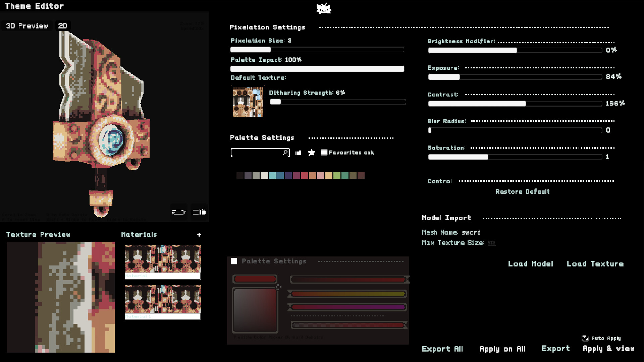The image size is (644, 362).
Task: Click the favourite star icon
Action: pos(312,153)
